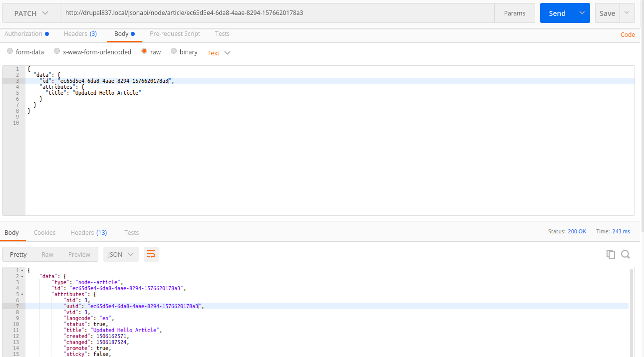Click the Send button
Screen dimensions: 644x357
(557, 13)
